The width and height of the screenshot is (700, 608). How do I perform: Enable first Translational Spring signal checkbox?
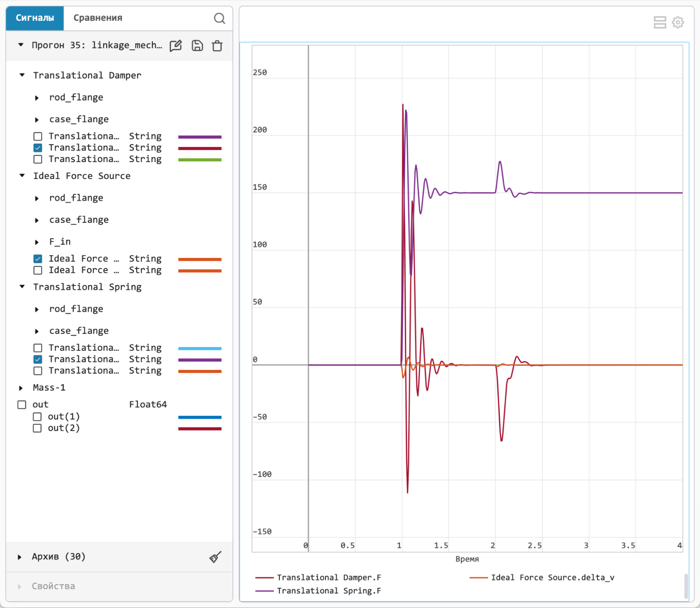pos(38,348)
